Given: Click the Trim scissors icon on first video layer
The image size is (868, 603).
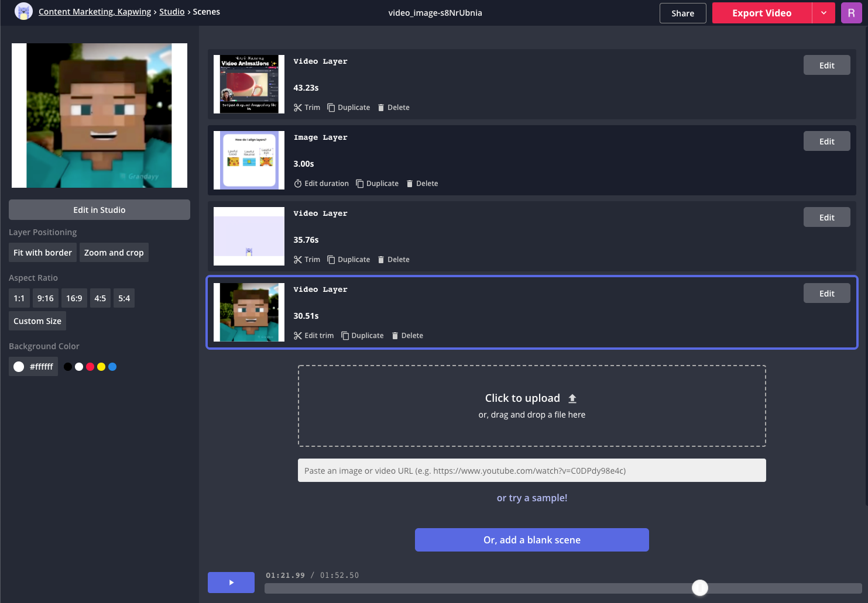Looking at the screenshot, I should pos(298,108).
